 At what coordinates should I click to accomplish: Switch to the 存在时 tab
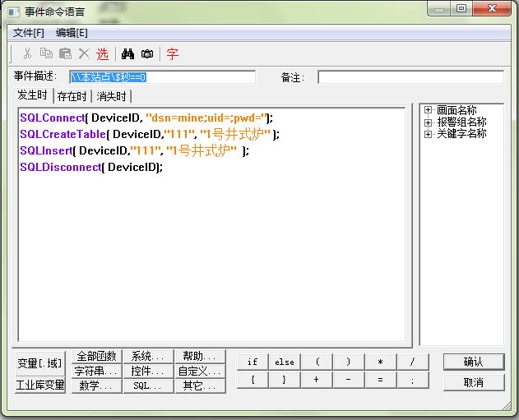click(72, 96)
